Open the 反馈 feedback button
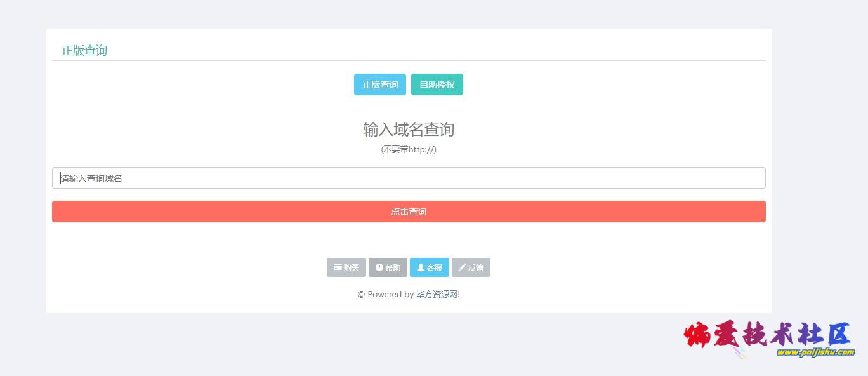The height and width of the screenshot is (376, 868). tap(471, 267)
